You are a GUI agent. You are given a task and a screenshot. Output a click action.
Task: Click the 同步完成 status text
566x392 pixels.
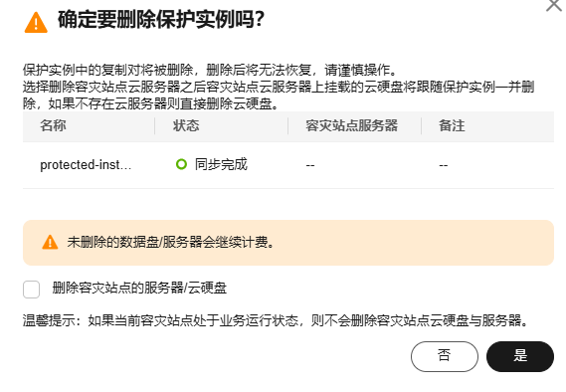click(x=221, y=164)
